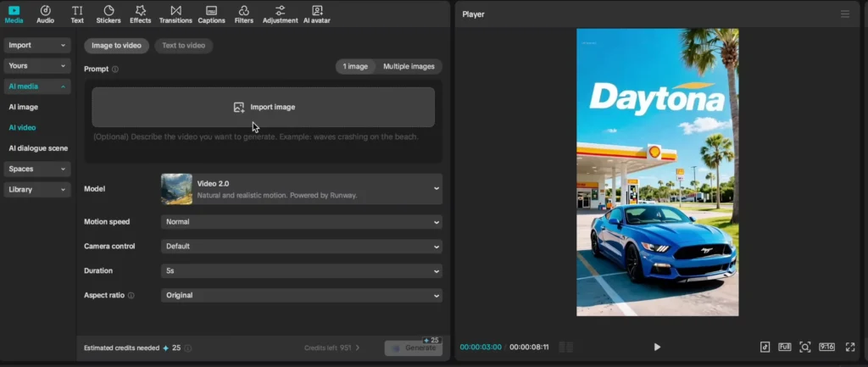
Task: Open the Media tab
Action: (14, 14)
